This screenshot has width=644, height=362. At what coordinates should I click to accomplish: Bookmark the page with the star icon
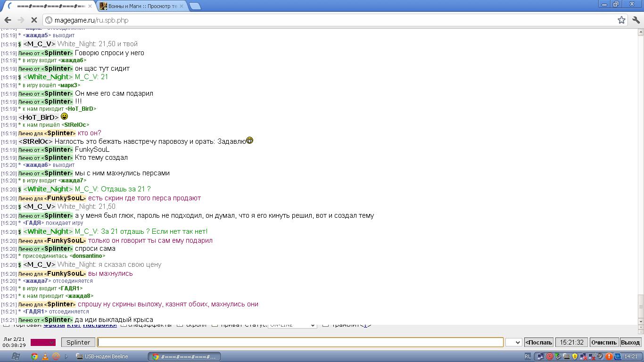click(x=621, y=20)
